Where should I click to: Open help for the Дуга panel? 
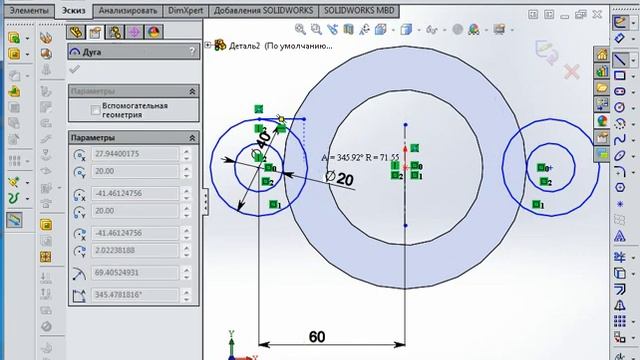coord(192,51)
